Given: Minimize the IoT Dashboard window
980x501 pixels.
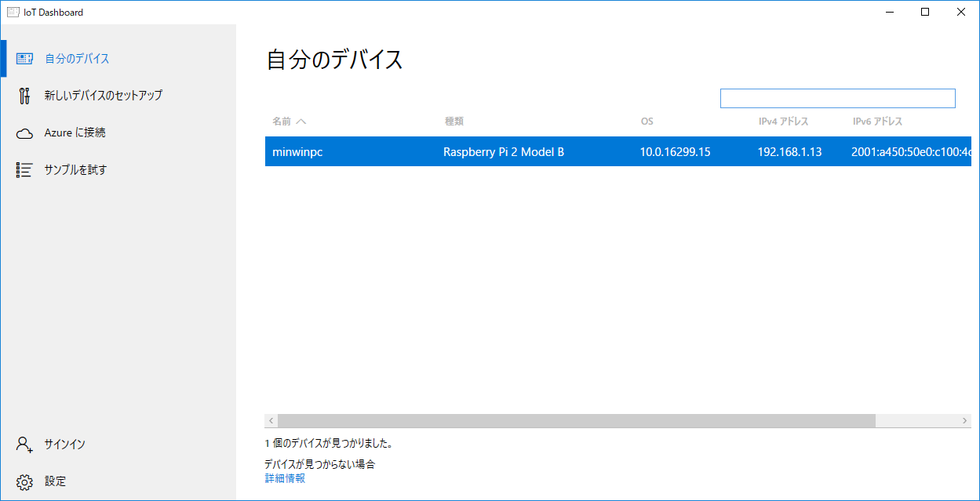Looking at the screenshot, I should (889, 12).
